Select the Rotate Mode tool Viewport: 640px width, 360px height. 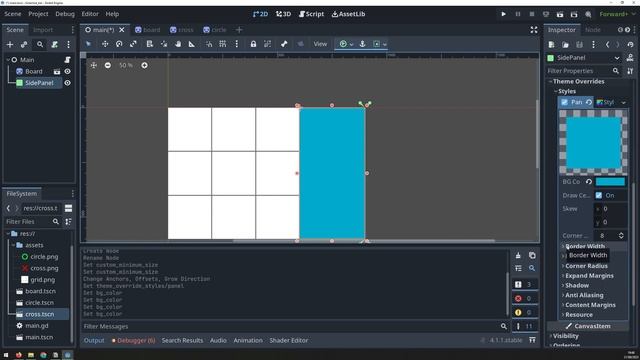(119, 44)
